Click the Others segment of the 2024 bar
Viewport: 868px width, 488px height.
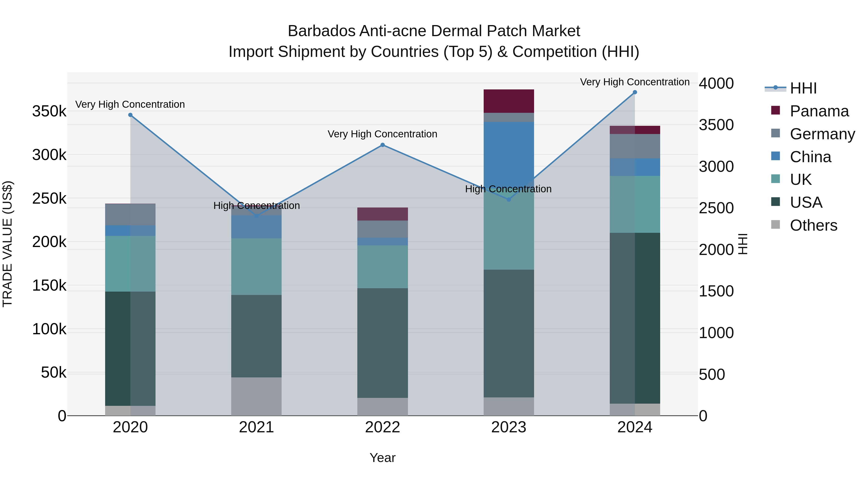[x=635, y=409]
